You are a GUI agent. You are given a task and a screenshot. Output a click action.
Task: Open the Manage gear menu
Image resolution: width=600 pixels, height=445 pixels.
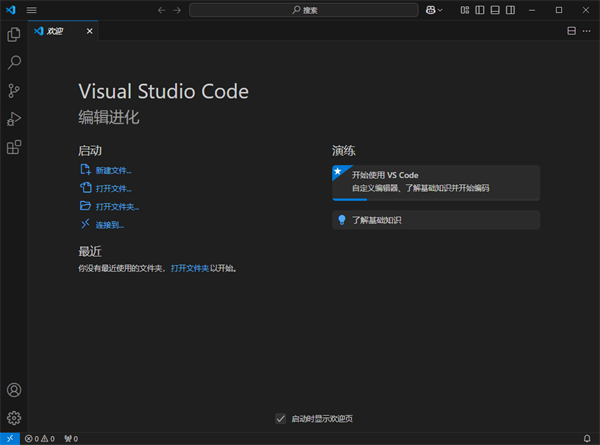(14, 418)
